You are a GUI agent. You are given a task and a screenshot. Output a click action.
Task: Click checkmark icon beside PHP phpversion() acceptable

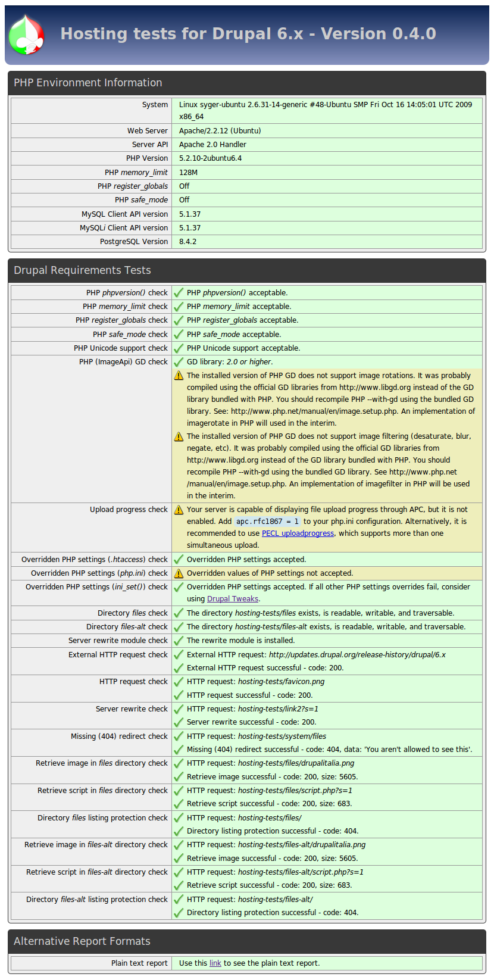[x=179, y=292]
